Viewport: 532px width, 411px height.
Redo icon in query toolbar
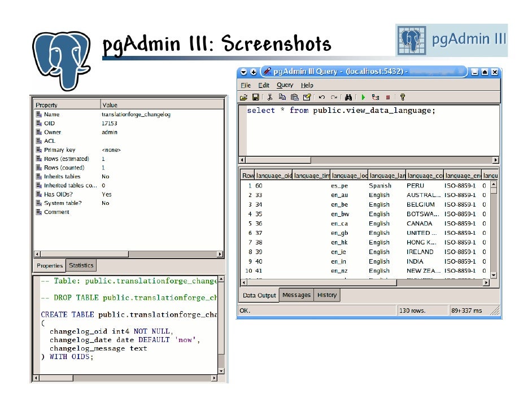click(334, 97)
